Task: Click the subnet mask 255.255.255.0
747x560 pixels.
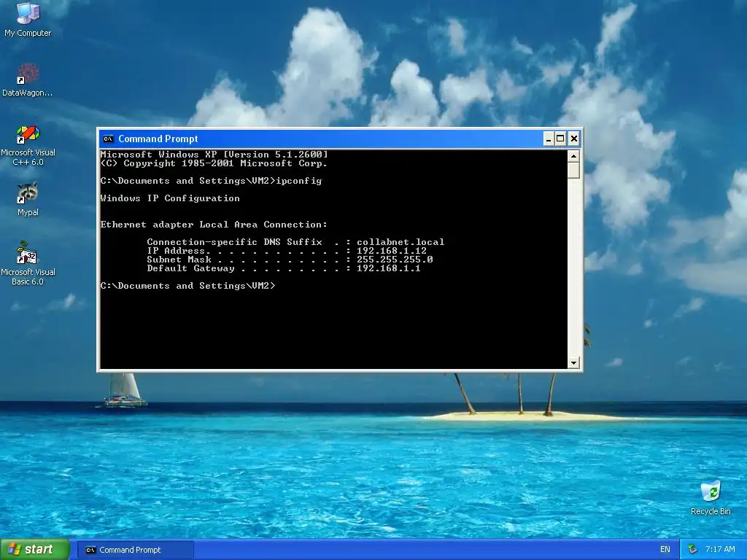Action: (x=395, y=260)
